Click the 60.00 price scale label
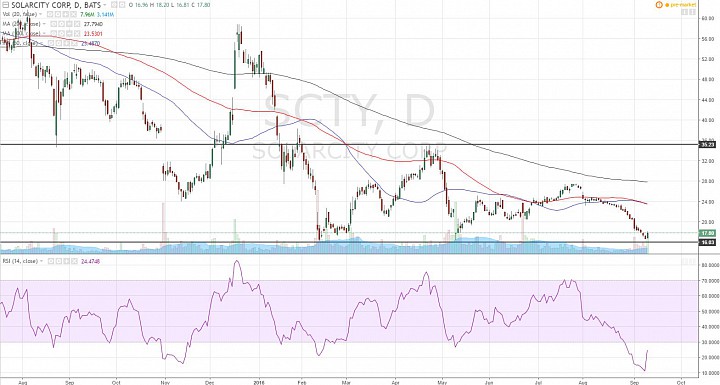This screenshot has height=385, width=720. (708, 18)
